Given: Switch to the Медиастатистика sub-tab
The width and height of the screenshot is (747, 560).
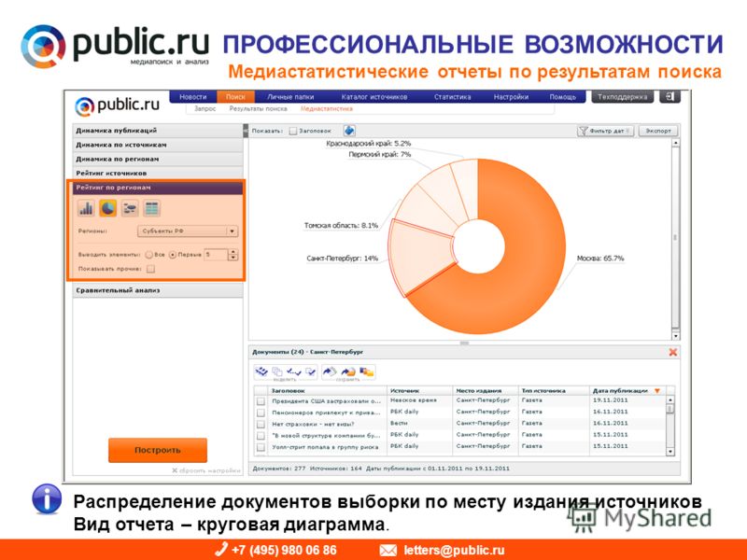Looking at the screenshot, I should pos(326,109).
